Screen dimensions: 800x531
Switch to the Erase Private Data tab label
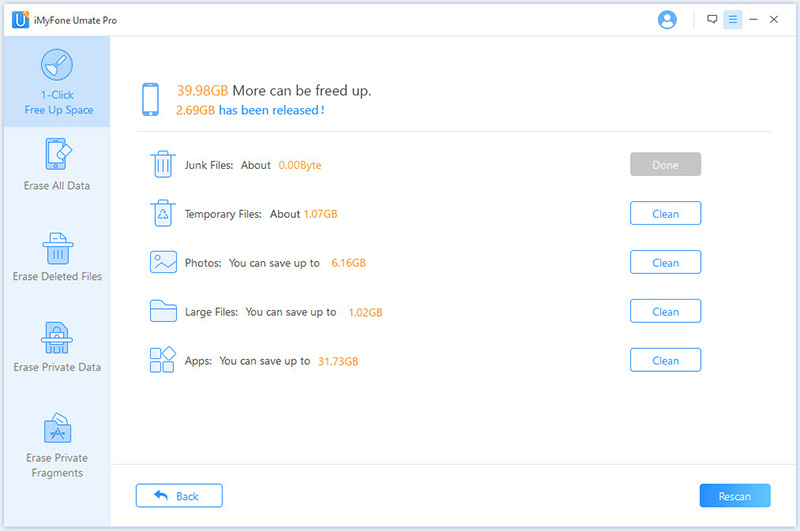click(x=57, y=367)
